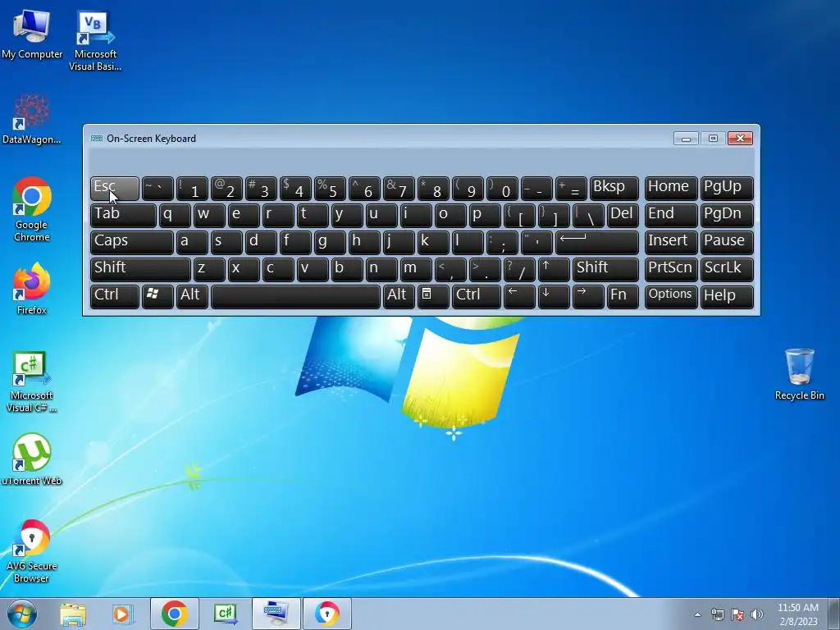Image resolution: width=840 pixels, height=630 pixels.
Task: Open Recycle Bin on desktop
Action: [x=799, y=374]
